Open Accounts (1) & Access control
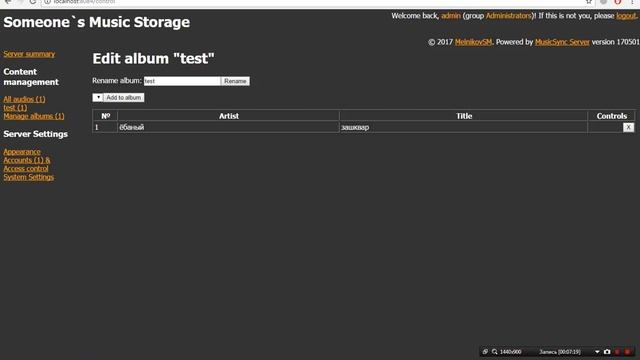This screenshot has width=640, height=360. click(x=27, y=164)
